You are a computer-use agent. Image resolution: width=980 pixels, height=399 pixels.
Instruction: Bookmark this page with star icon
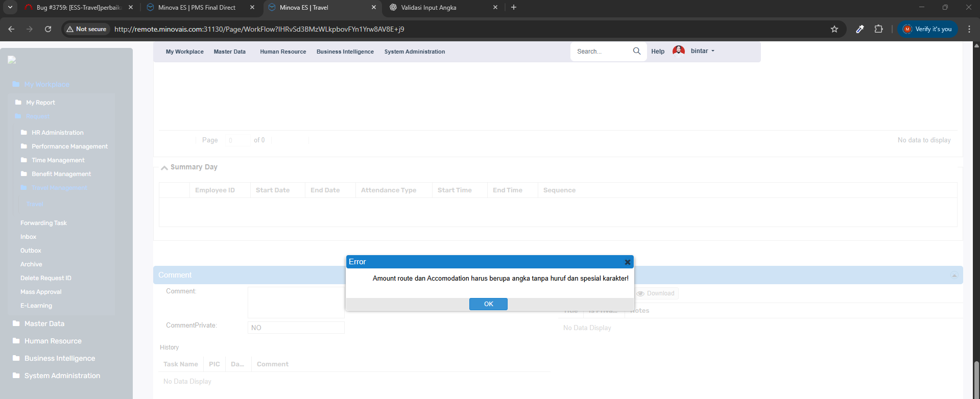[834, 29]
